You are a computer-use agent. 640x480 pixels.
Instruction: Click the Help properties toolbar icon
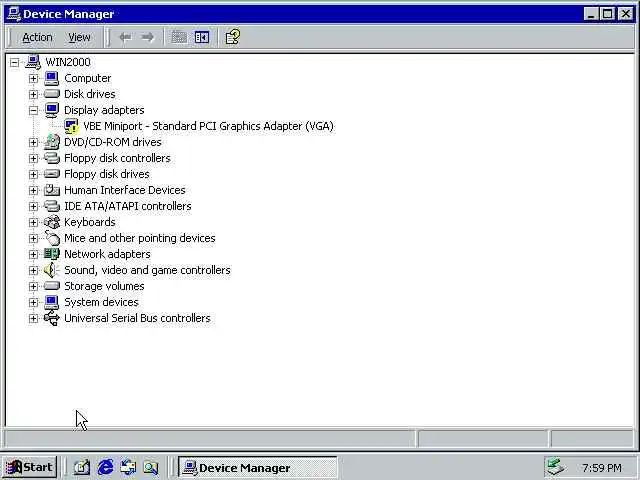click(233, 37)
